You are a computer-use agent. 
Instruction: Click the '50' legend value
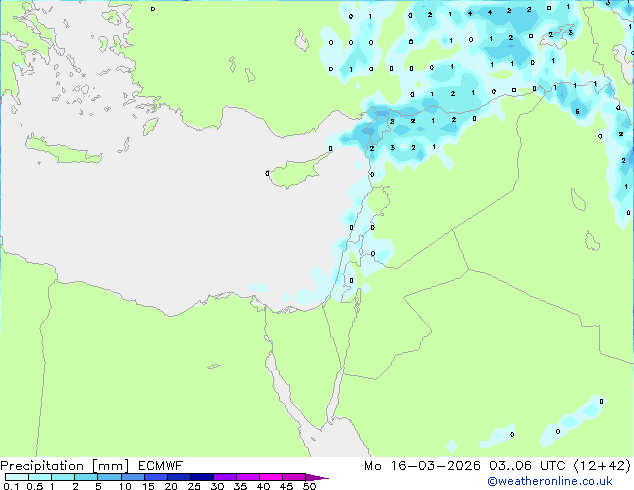click(x=309, y=486)
